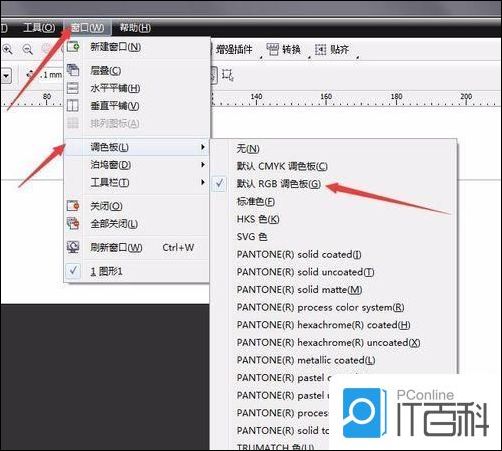502x451 pixels.
Task: Enable HKS 色(K) palette
Action: 334,219
